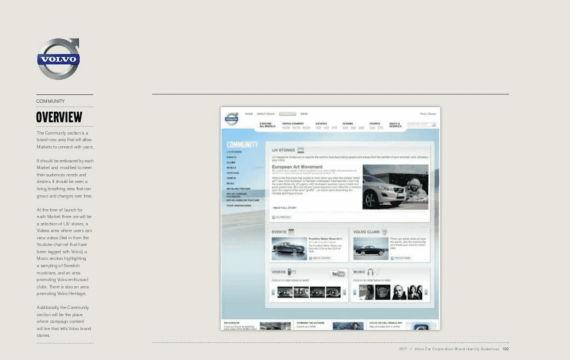Open the Read Full Story link
The height and width of the screenshot is (360, 570).
pyautogui.click(x=285, y=208)
